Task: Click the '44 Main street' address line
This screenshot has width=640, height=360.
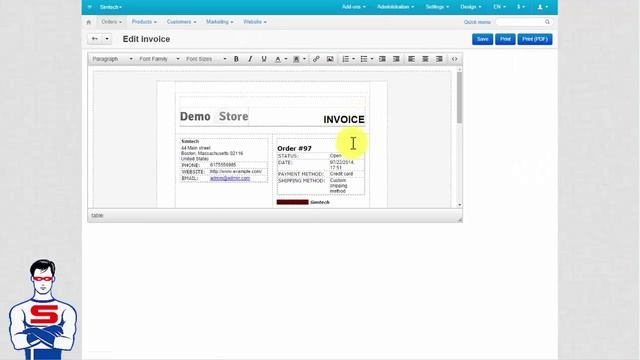Action: 196,148
